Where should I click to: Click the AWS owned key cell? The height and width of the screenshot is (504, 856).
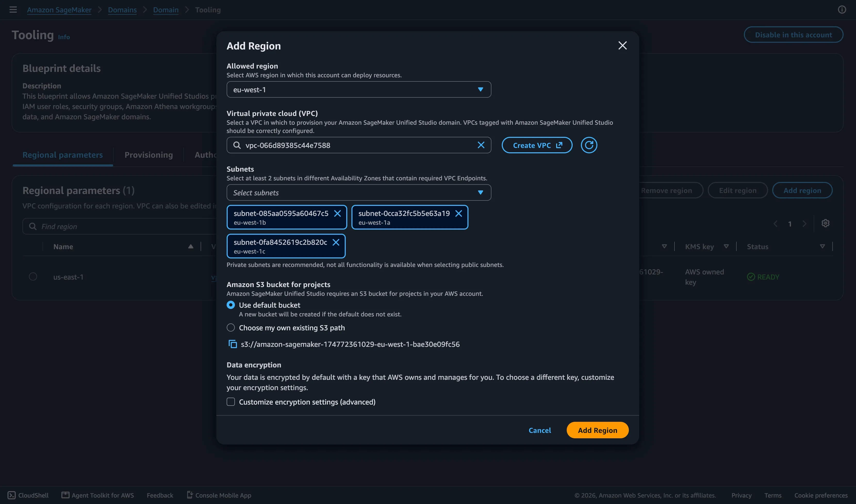pos(704,277)
